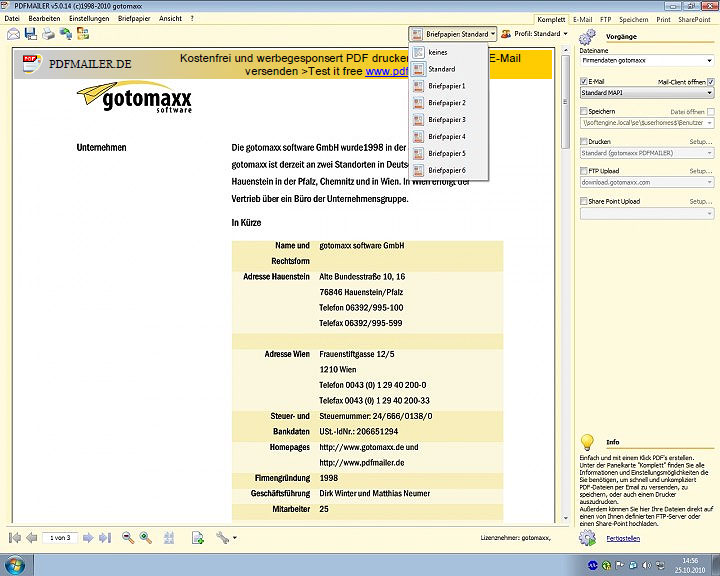Screen dimensions: 720x576
Task: Click the volume speaker tray icon
Action: [647, 565]
